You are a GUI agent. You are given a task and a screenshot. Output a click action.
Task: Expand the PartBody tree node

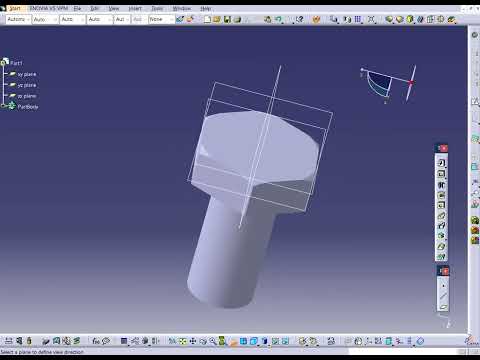coord(3,106)
